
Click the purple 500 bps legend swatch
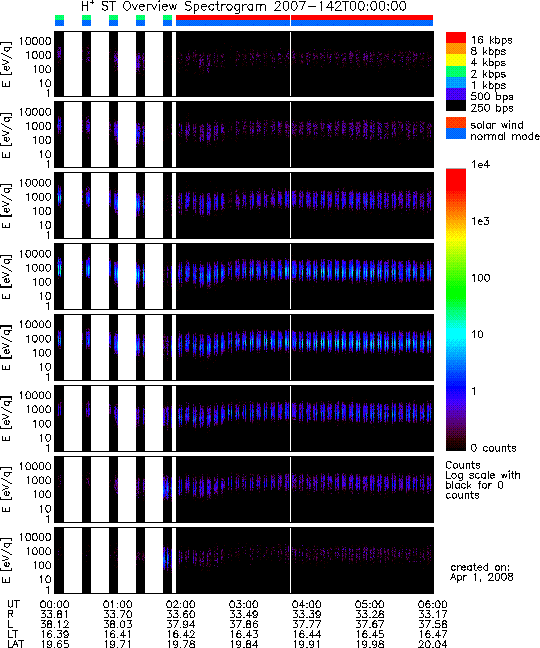(456, 94)
